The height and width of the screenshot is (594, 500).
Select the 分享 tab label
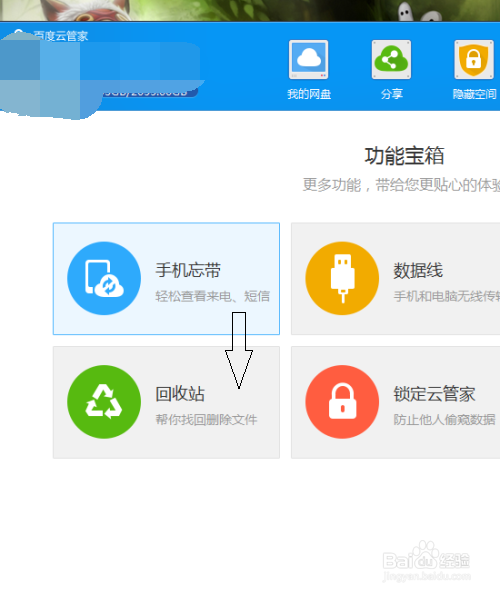tap(392, 94)
